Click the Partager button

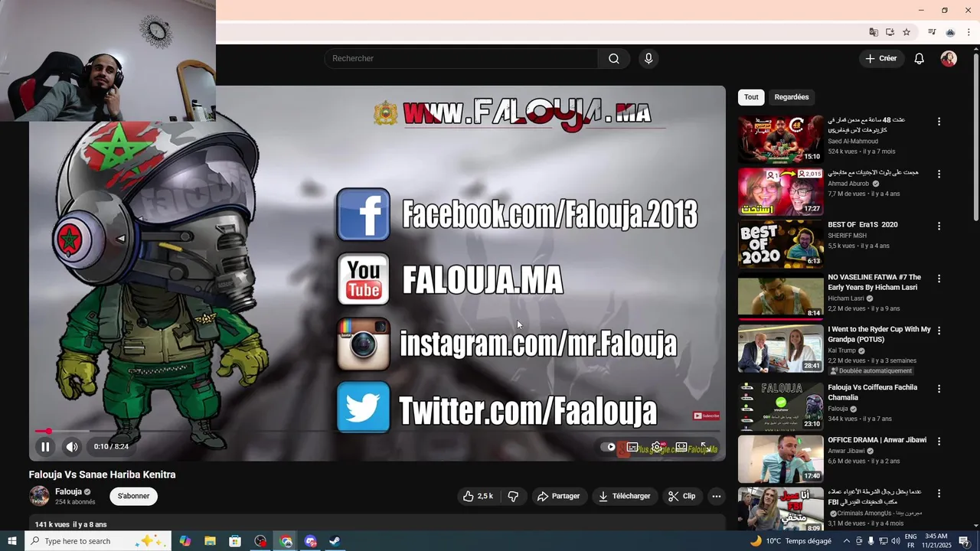[x=558, y=497]
